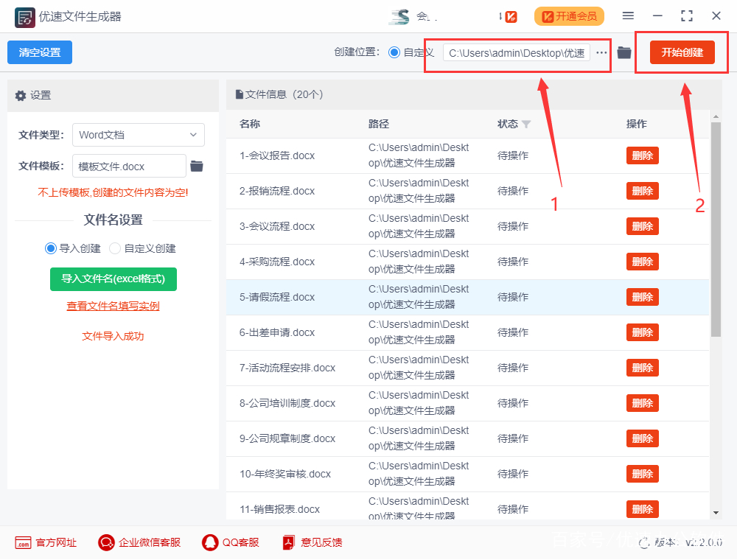Screen dimensions: 737x560
Task: Click the creation path input field
Action: [517, 52]
